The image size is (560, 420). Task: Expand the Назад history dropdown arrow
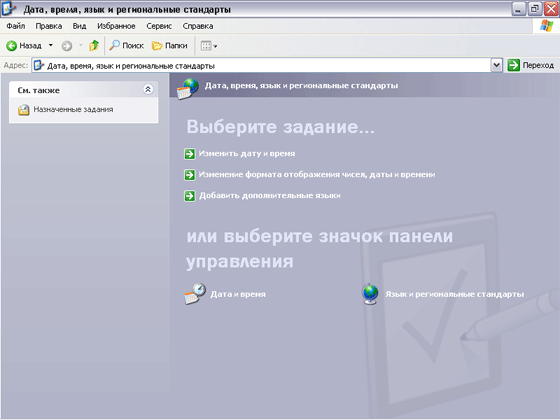[51, 45]
